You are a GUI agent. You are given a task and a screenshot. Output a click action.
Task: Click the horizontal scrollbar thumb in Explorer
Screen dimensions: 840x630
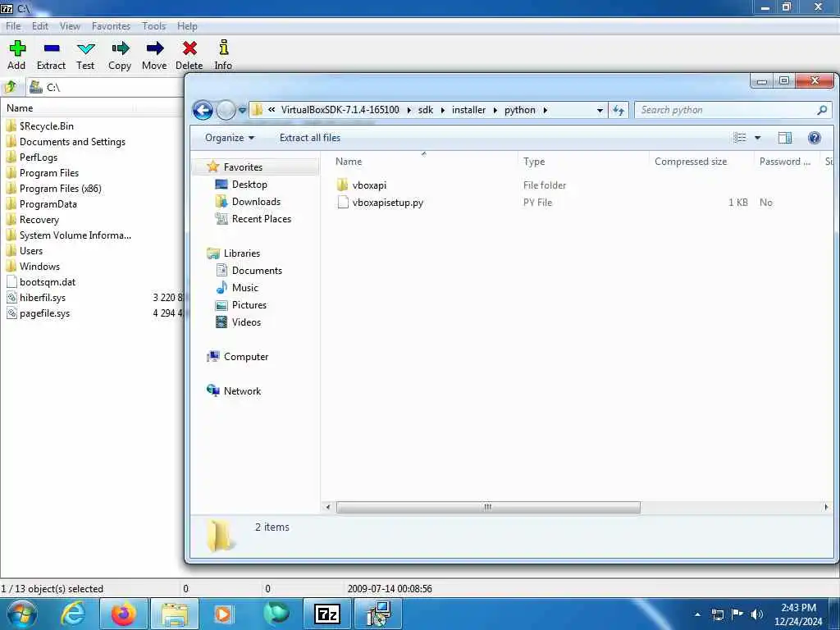click(488, 507)
